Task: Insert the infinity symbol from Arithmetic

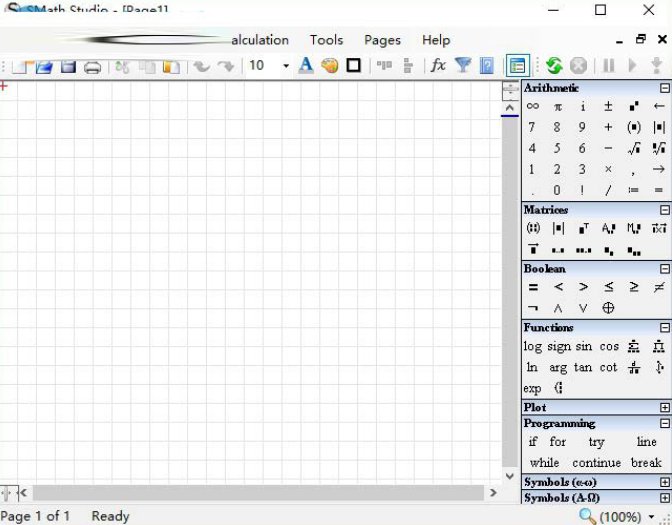Action: (x=532, y=106)
